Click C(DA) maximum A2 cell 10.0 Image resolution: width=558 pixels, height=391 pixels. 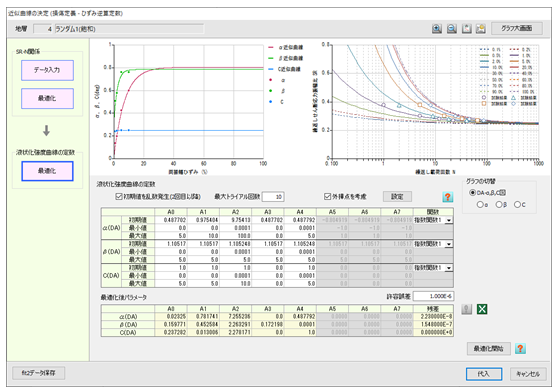point(236,284)
